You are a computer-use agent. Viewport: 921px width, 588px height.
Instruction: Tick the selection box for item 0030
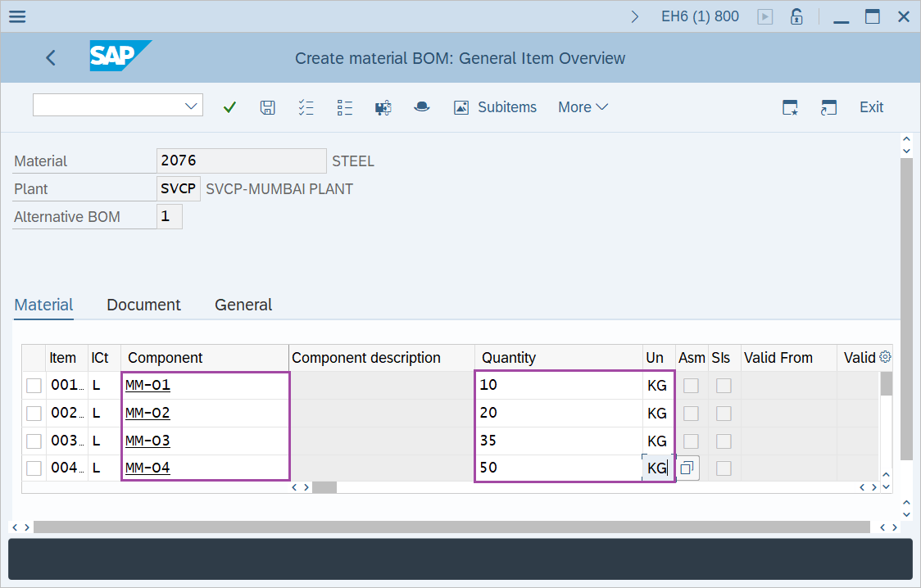point(34,441)
